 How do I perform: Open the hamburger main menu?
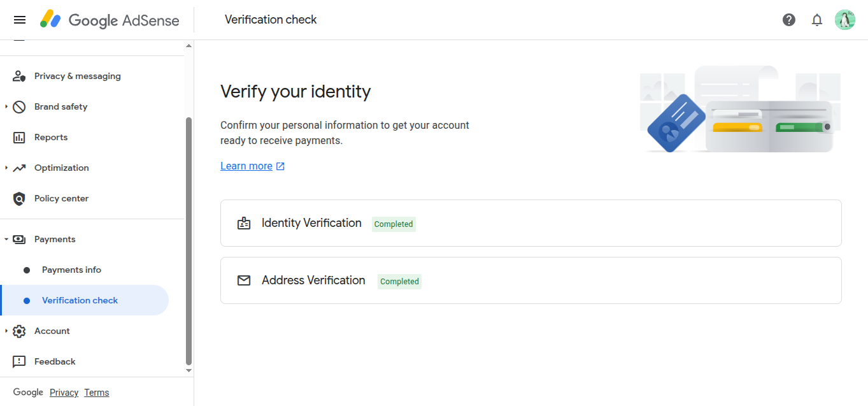20,20
